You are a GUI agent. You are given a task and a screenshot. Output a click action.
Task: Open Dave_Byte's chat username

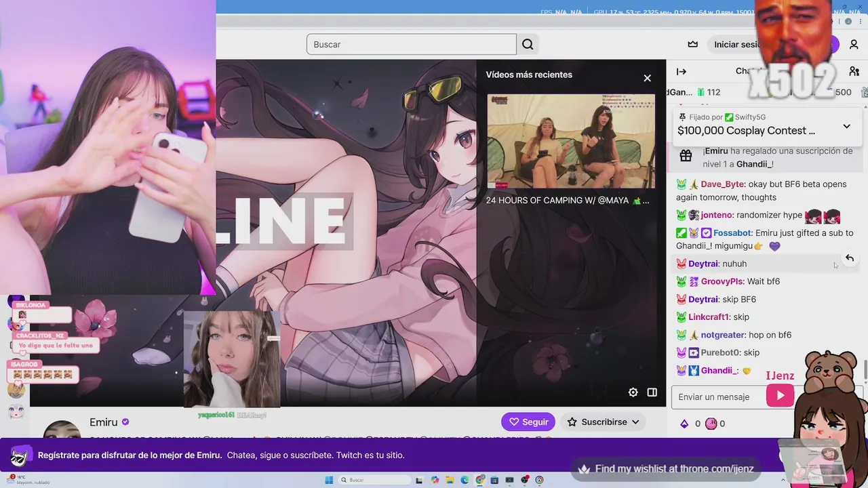coord(722,184)
